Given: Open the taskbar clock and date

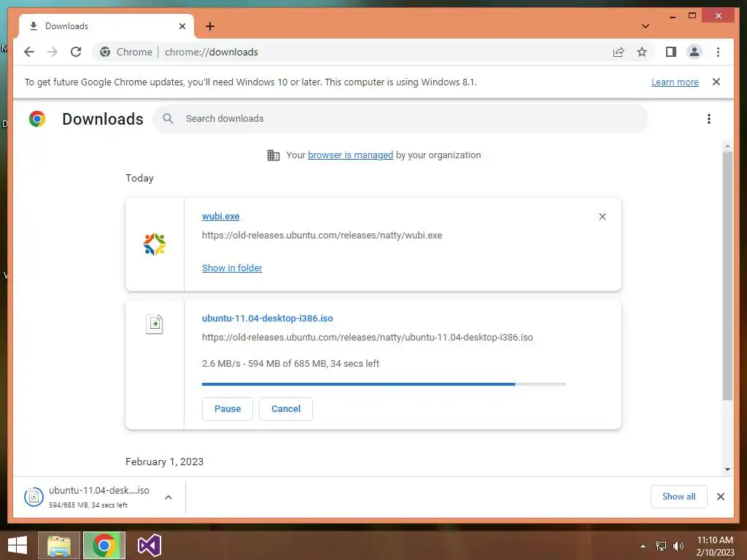Looking at the screenshot, I should click(x=715, y=546).
